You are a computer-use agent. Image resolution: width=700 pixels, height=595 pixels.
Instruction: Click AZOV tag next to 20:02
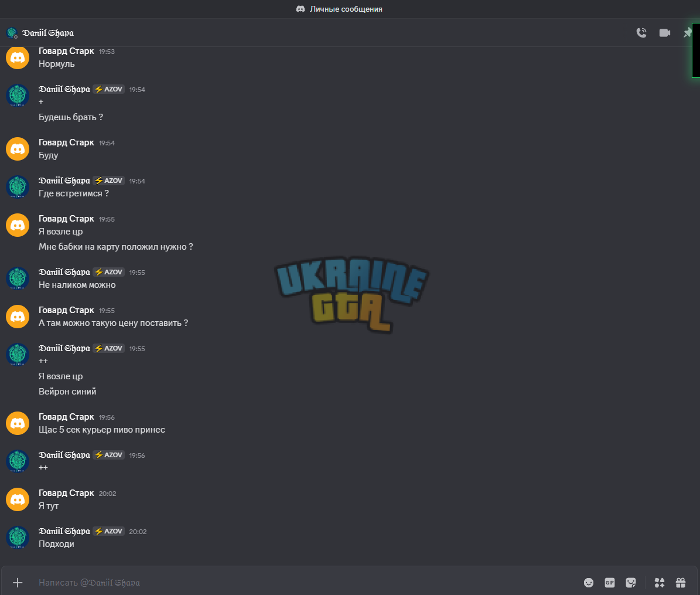pyautogui.click(x=109, y=531)
